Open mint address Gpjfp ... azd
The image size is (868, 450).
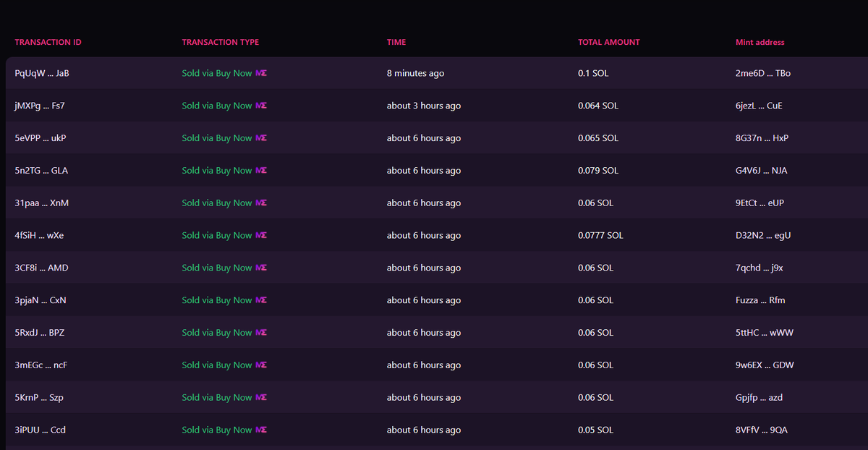[x=759, y=398]
